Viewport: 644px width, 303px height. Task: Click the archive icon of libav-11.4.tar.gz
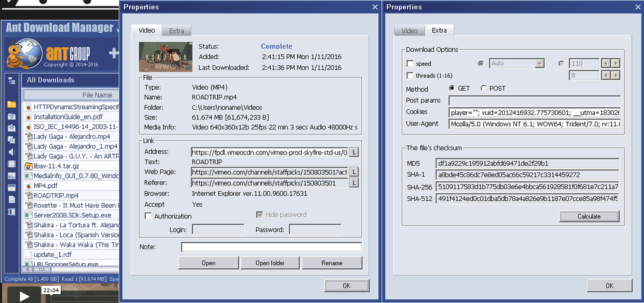tap(28, 166)
